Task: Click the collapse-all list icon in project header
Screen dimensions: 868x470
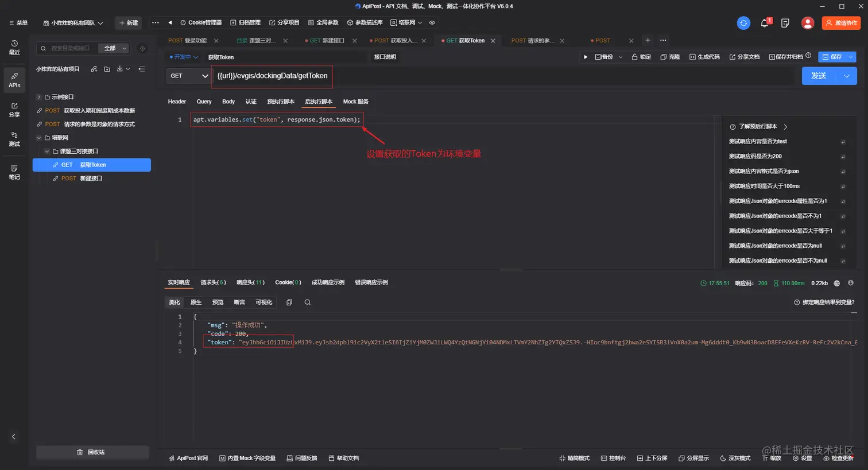Action: (142, 69)
